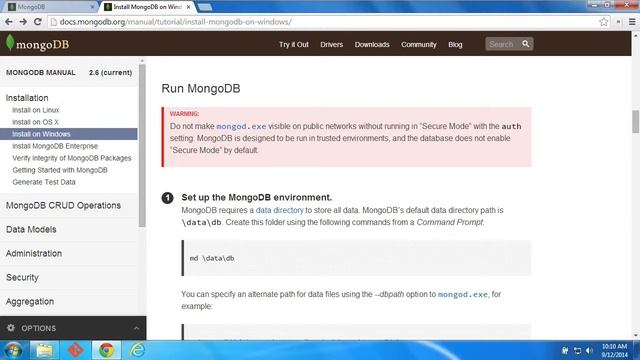Launch Internet Explorer from the taskbar

[x=137, y=350]
